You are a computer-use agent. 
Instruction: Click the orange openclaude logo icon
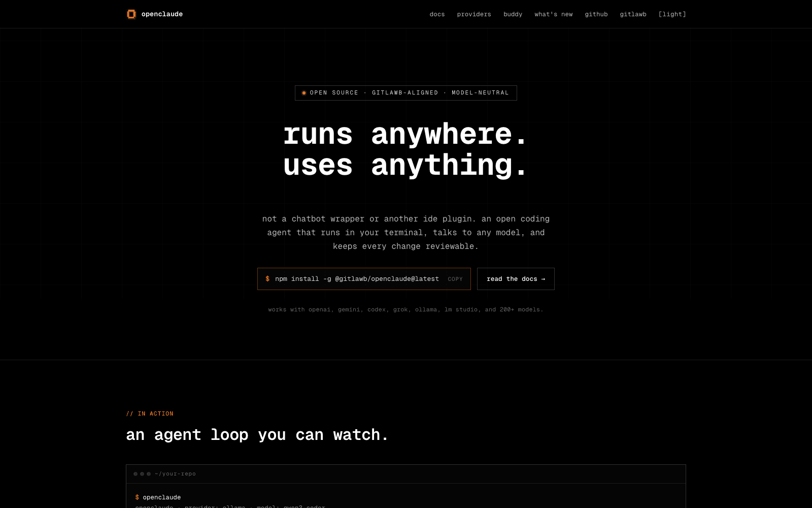[131, 14]
